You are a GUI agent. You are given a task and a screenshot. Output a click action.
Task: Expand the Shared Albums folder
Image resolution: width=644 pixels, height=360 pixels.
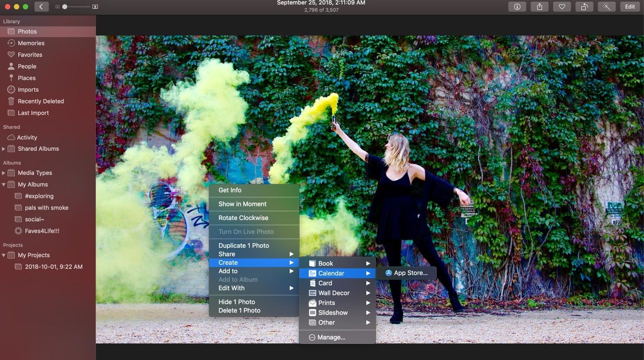tap(4, 149)
